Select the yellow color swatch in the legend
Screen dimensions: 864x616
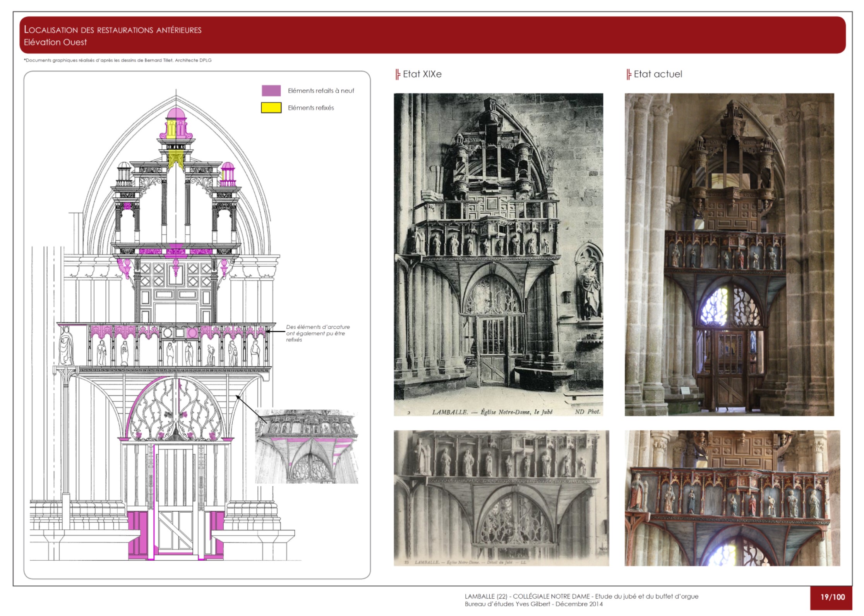(271, 107)
